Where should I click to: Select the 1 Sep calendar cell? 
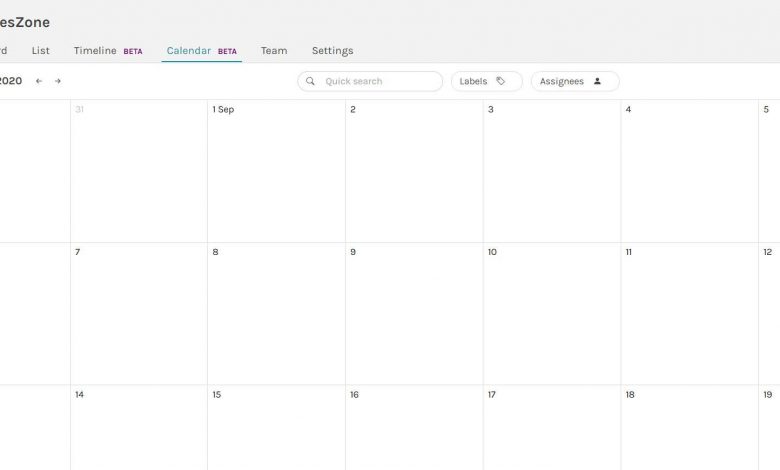pos(276,170)
